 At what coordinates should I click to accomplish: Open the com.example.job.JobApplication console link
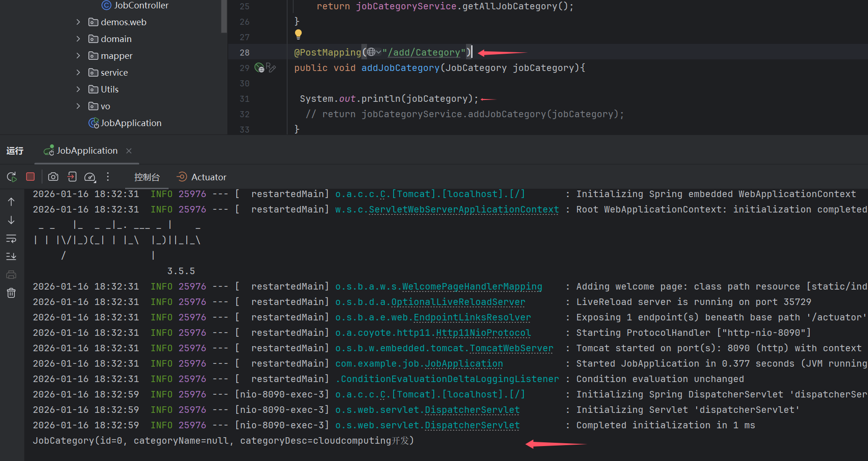[x=419, y=363]
